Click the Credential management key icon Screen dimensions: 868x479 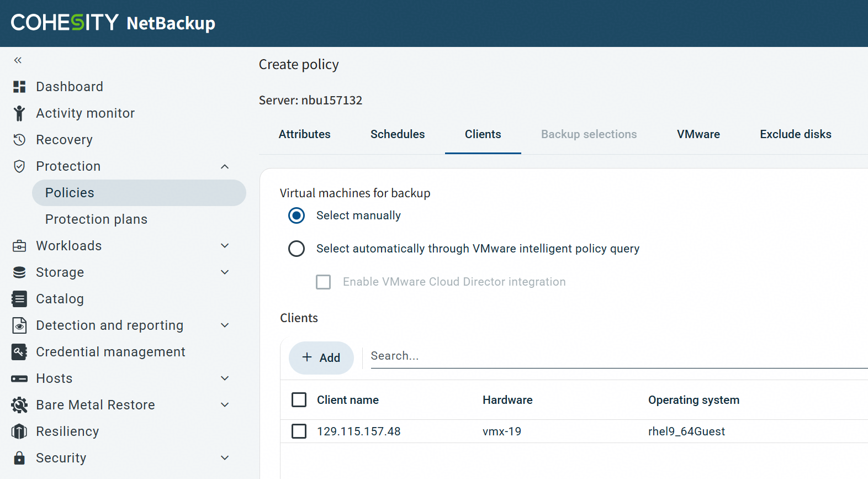click(x=19, y=352)
